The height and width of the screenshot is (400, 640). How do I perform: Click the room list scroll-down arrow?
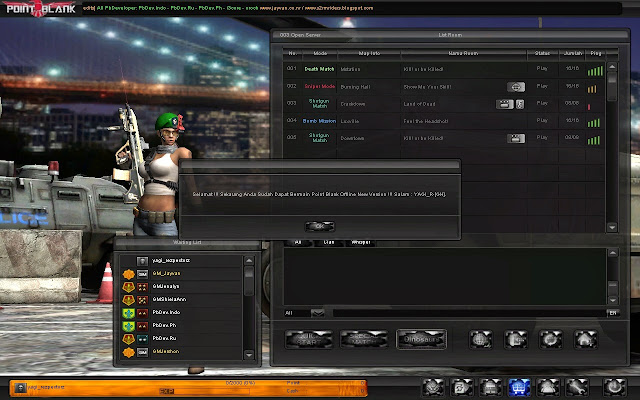click(612, 227)
